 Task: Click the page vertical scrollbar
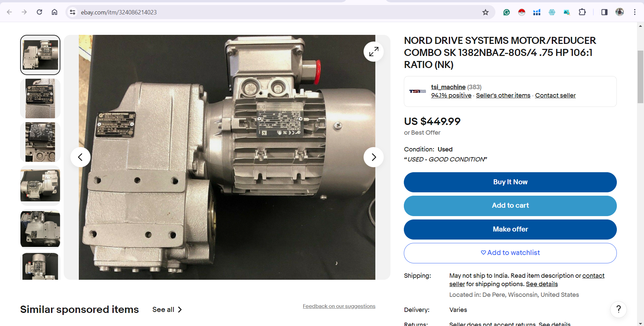(x=640, y=77)
